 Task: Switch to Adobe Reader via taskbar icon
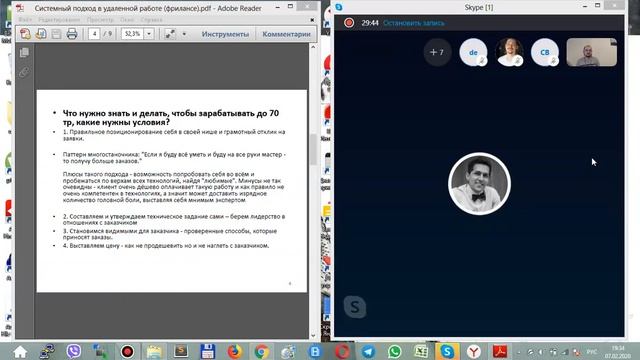[500, 351]
